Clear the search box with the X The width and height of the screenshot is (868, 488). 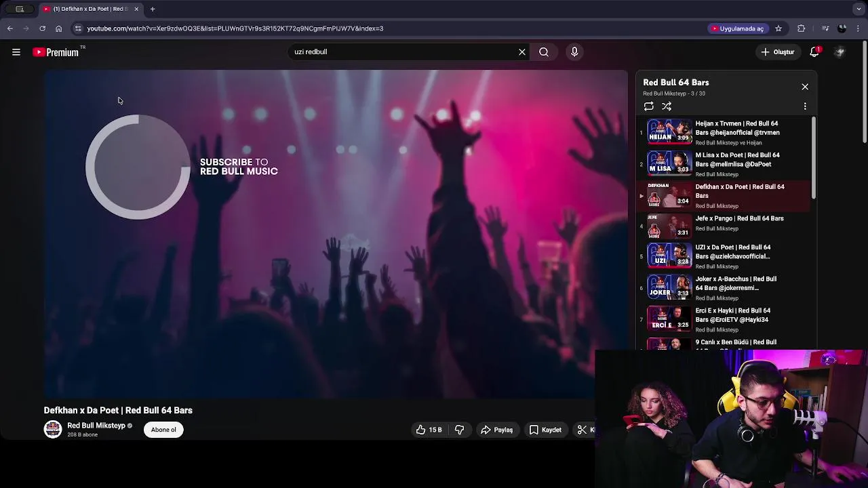pos(522,52)
